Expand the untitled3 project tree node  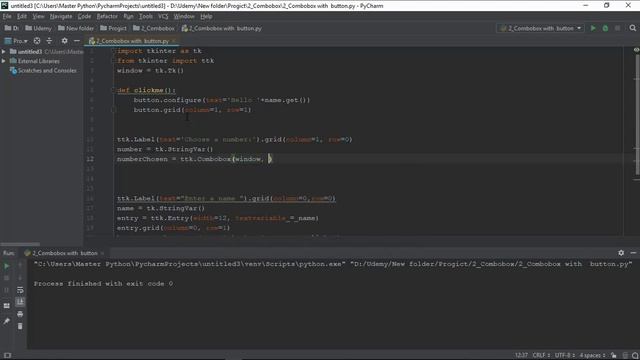[4, 51]
